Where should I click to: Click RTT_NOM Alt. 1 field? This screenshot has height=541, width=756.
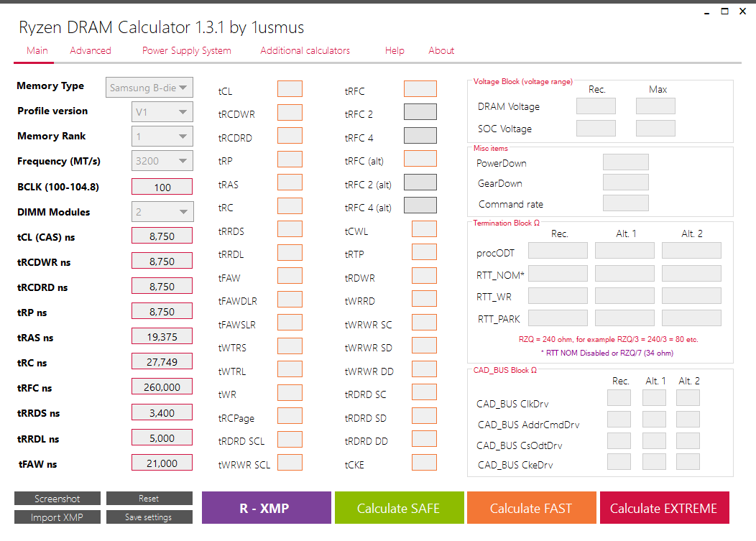[x=625, y=274]
